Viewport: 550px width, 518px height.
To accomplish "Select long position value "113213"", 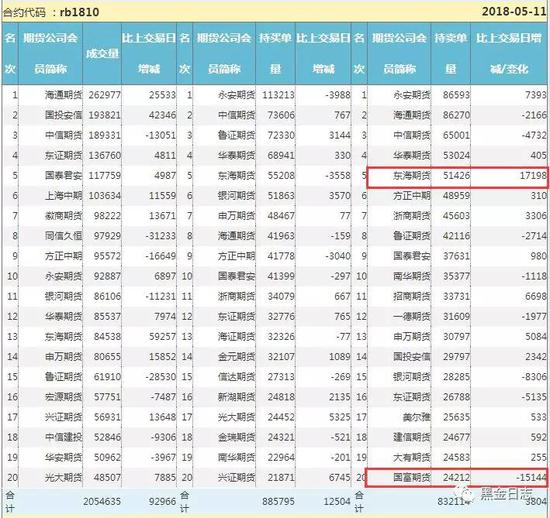I will [x=279, y=95].
